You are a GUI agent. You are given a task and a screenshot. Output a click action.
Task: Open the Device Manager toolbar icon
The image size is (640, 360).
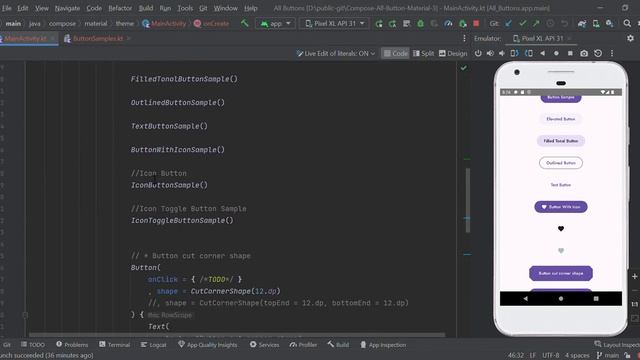[596, 24]
